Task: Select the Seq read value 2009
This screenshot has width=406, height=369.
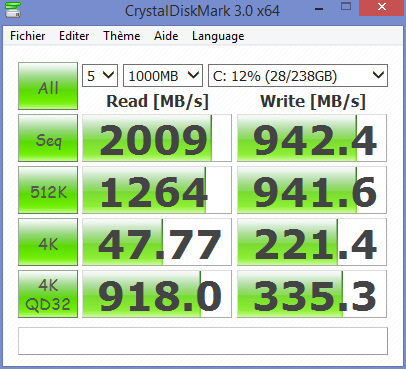Action: point(157,138)
